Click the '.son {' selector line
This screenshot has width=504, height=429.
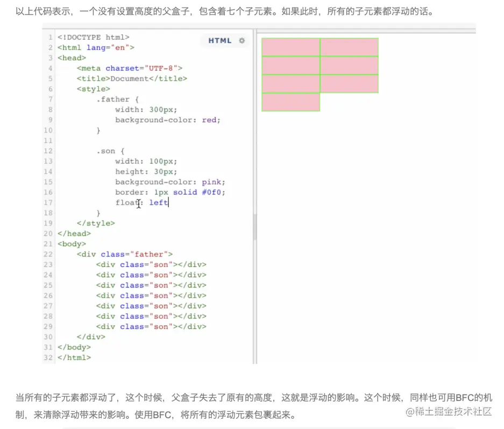point(110,151)
